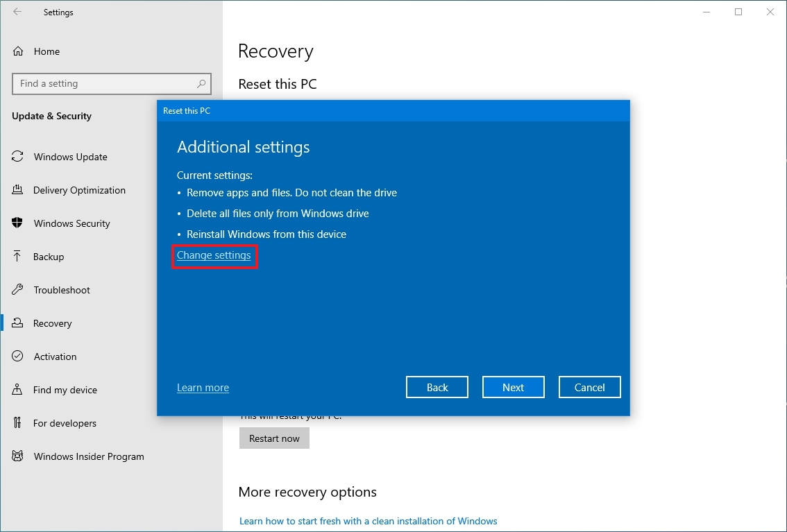Select Backup in the sidebar
The image size is (787, 532).
click(49, 257)
